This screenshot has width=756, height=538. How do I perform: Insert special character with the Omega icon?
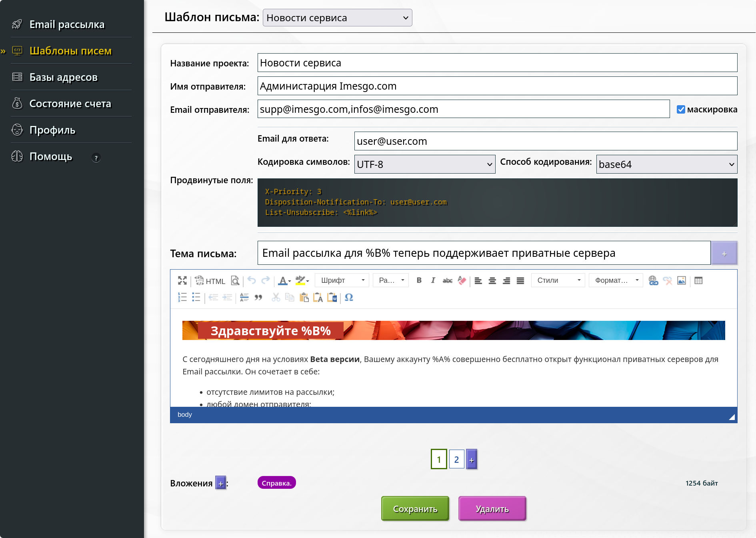(349, 298)
